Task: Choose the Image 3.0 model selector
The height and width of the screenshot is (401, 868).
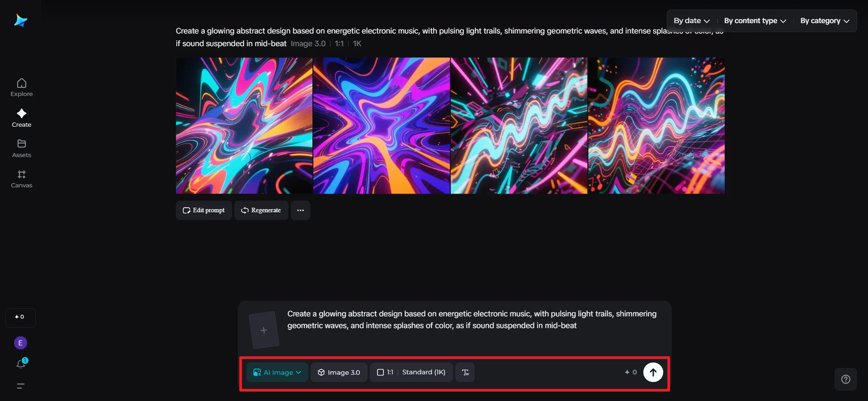Action: (x=339, y=372)
